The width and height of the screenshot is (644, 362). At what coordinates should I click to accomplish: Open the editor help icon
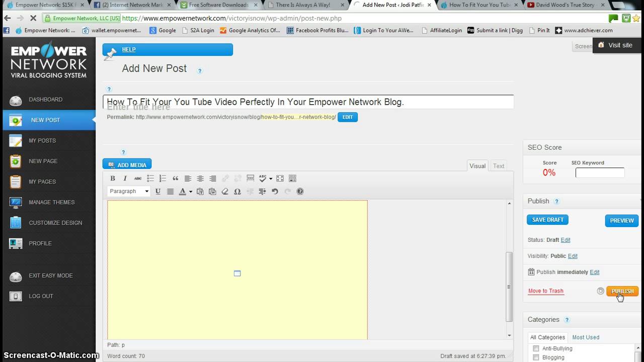coord(300,191)
